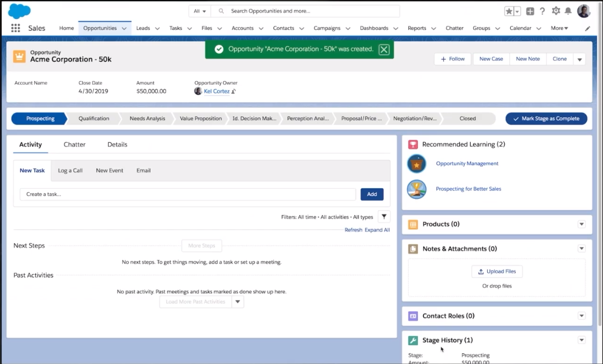Go to the Home nav item

(66, 28)
